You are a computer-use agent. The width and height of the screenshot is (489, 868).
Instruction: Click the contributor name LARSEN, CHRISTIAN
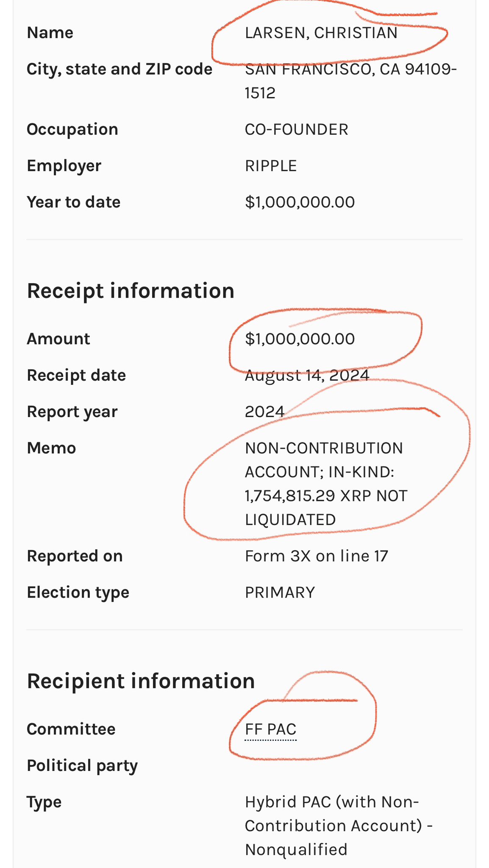coord(321,33)
